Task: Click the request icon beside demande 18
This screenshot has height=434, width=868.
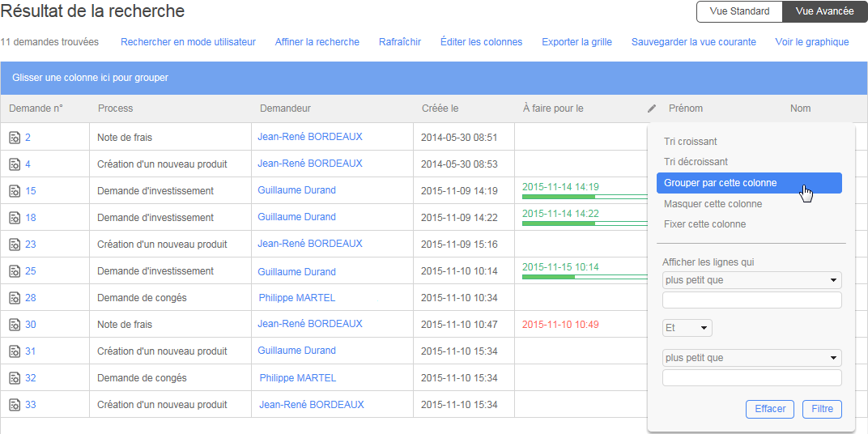Action: tap(15, 218)
